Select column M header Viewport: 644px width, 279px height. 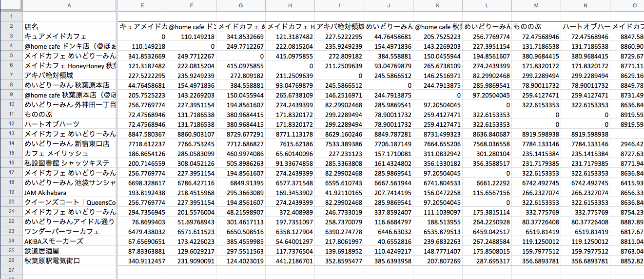pos(536,6)
